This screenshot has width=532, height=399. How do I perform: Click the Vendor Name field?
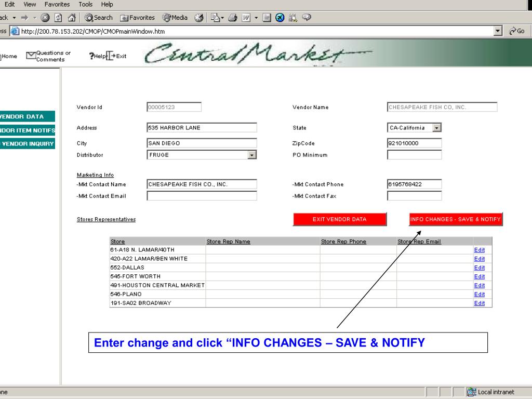pos(442,107)
